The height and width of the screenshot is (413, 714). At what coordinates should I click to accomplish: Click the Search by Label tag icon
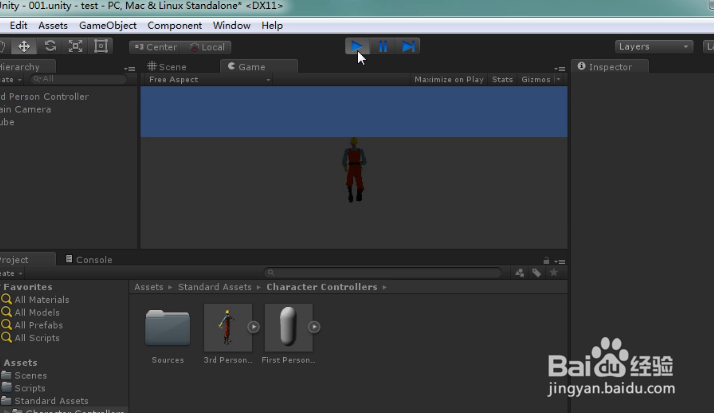(x=536, y=273)
